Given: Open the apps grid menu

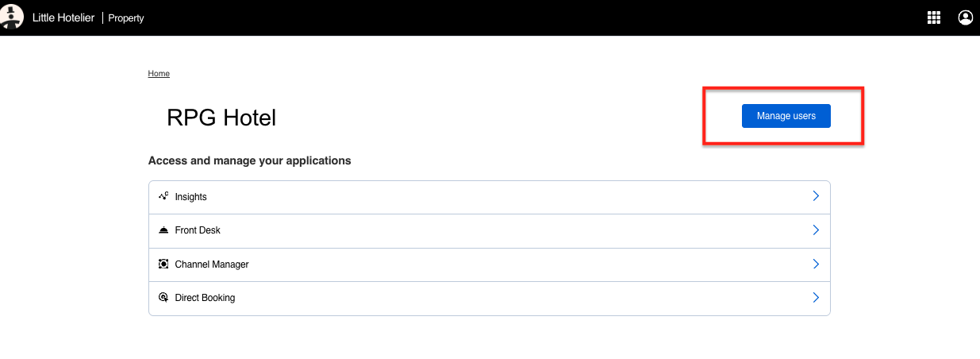Looking at the screenshot, I should point(934,17).
